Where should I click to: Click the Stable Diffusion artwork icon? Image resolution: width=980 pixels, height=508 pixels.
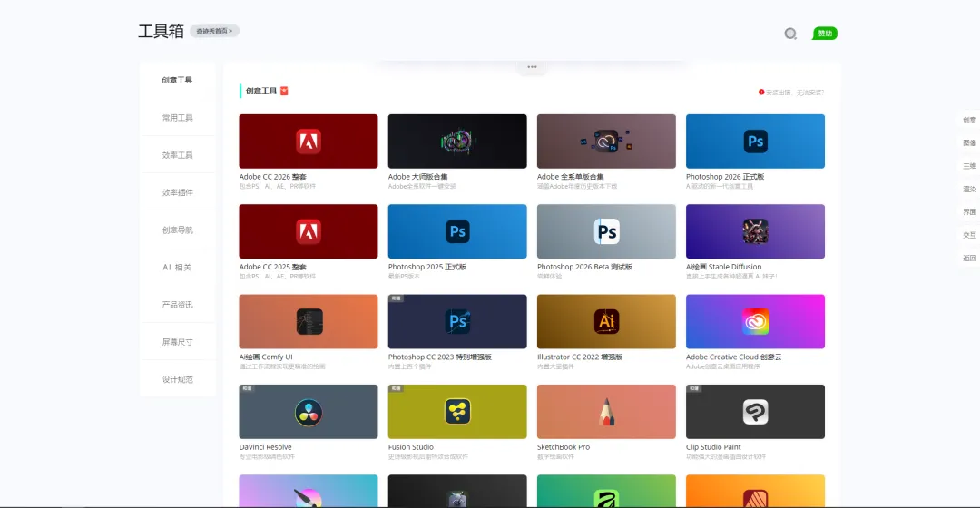pyautogui.click(x=755, y=231)
